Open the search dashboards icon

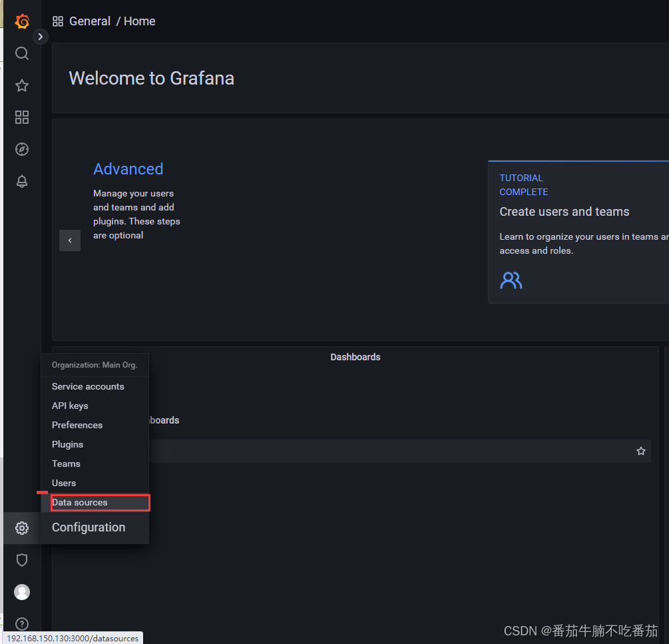22,53
